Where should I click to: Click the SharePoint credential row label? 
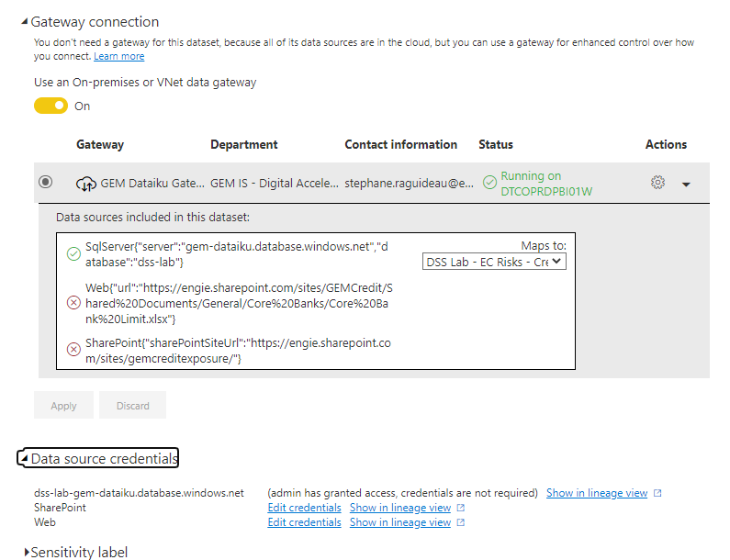tap(60, 508)
